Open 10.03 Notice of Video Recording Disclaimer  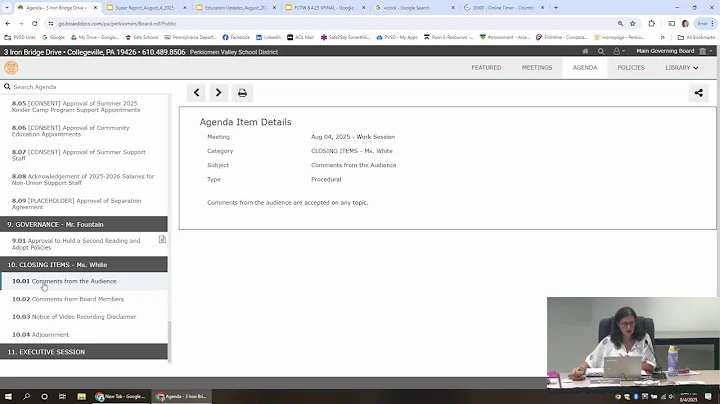click(74, 317)
